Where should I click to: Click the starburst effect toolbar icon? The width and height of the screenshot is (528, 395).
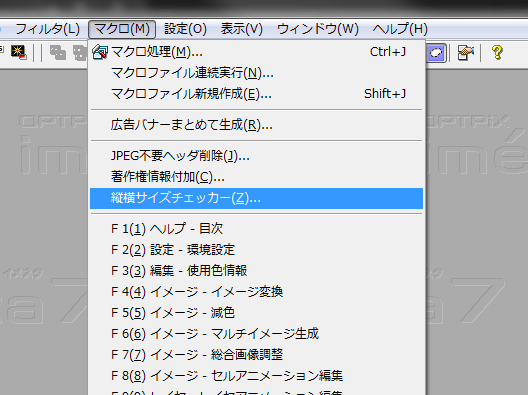[x=19, y=53]
